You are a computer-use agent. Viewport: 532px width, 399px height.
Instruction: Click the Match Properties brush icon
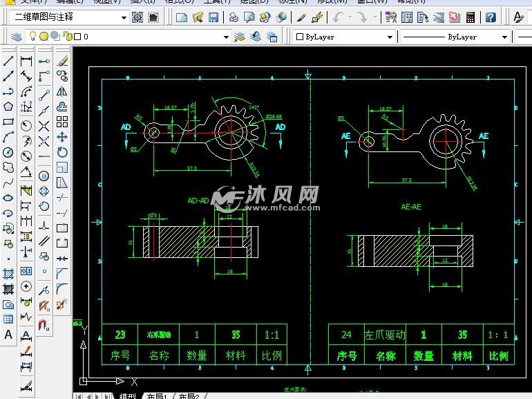(x=301, y=17)
